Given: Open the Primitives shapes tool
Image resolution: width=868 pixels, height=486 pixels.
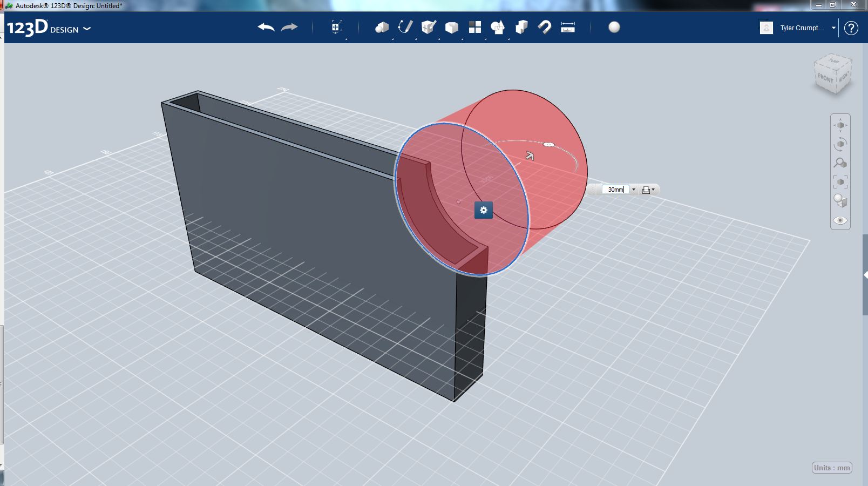Looking at the screenshot, I should click(x=382, y=27).
